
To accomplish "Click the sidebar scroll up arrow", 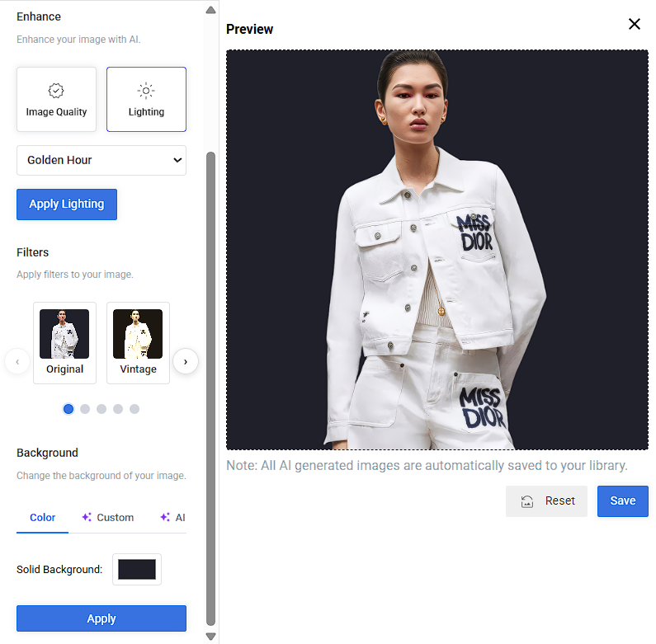I will click(211, 10).
